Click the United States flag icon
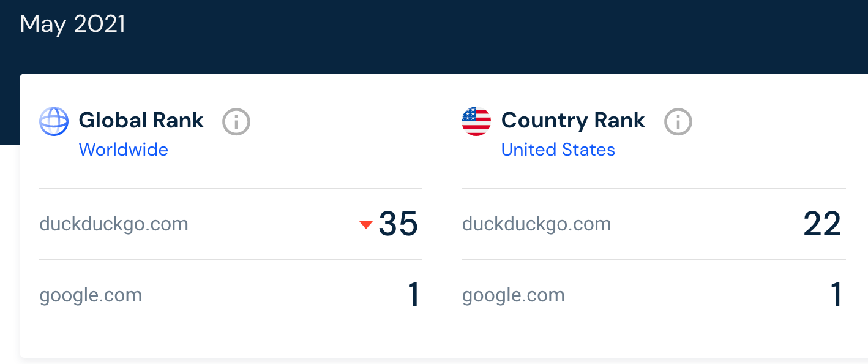 coord(476,121)
